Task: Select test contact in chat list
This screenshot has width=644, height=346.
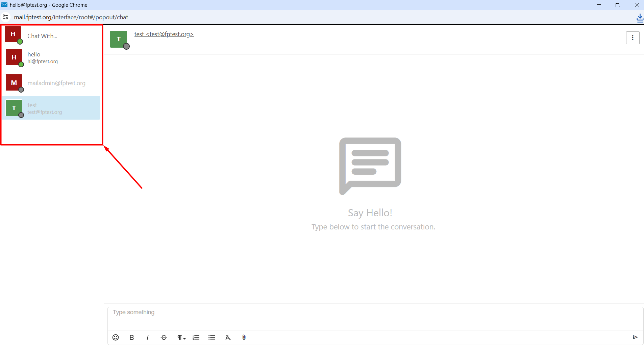Action: click(x=51, y=108)
